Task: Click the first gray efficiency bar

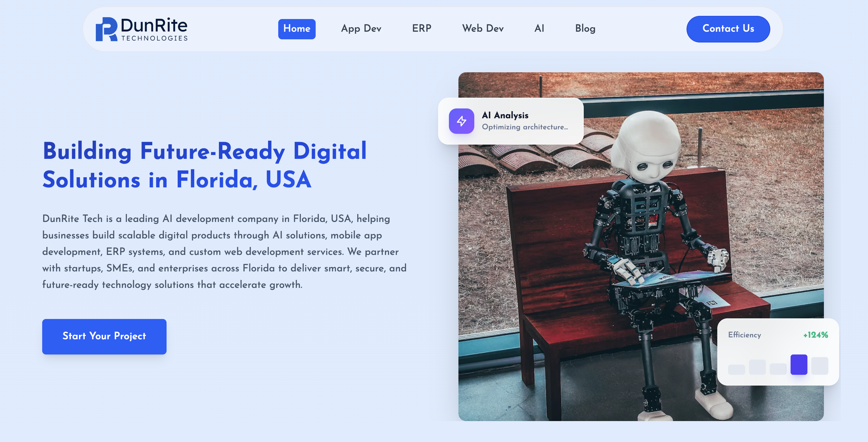Action: (736, 370)
